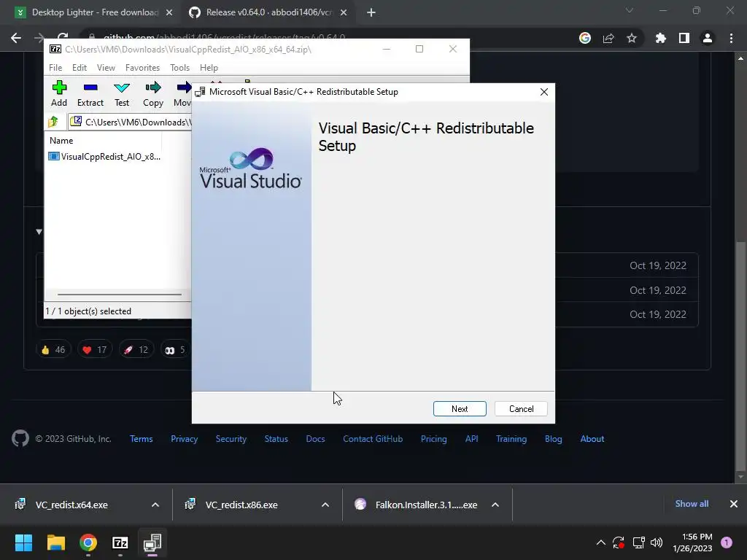Image resolution: width=747 pixels, height=560 pixels.
Task: Go up one folder in 7-Zip
Action: 53,122
